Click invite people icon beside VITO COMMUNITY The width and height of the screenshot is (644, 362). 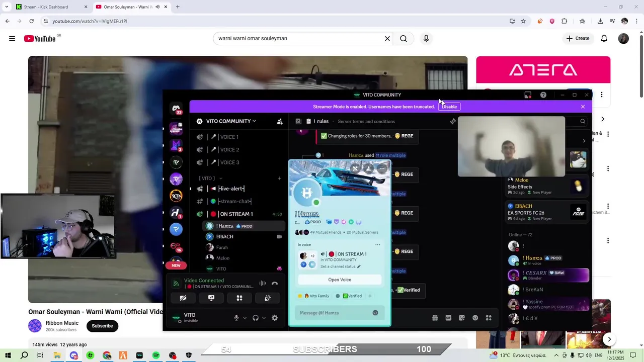280,121
